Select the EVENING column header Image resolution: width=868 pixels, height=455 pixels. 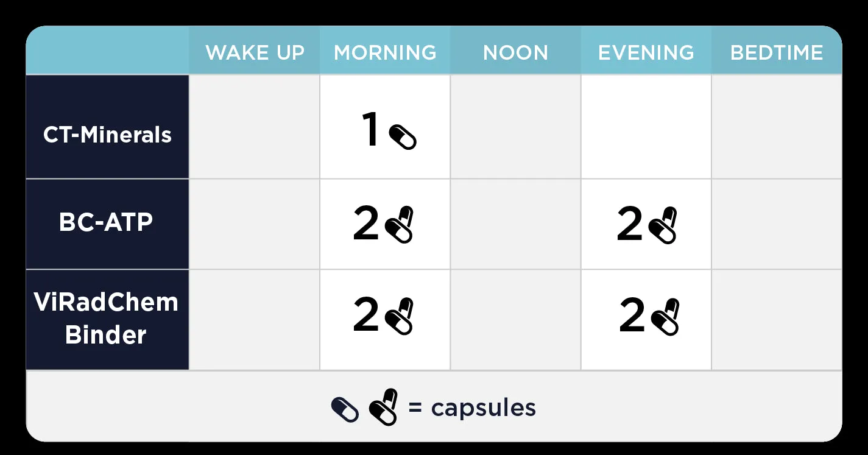coord(646,52)
